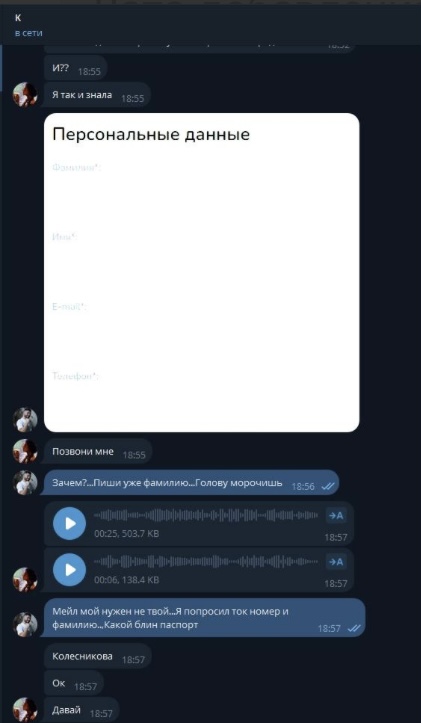Open avatar next to "Давай" message

(25, 710)
